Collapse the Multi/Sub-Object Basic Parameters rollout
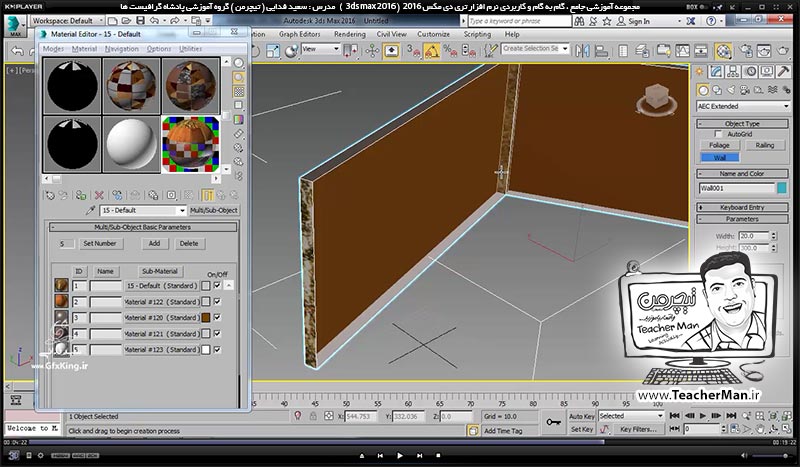 click(x=143, y=227)
